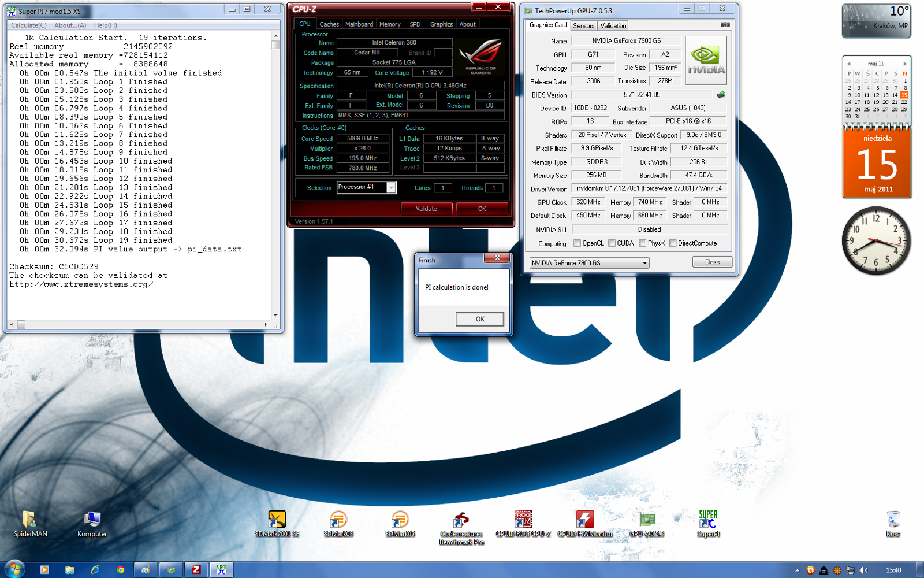Open the About...(A) menu in Super PI

pos(70,25)
